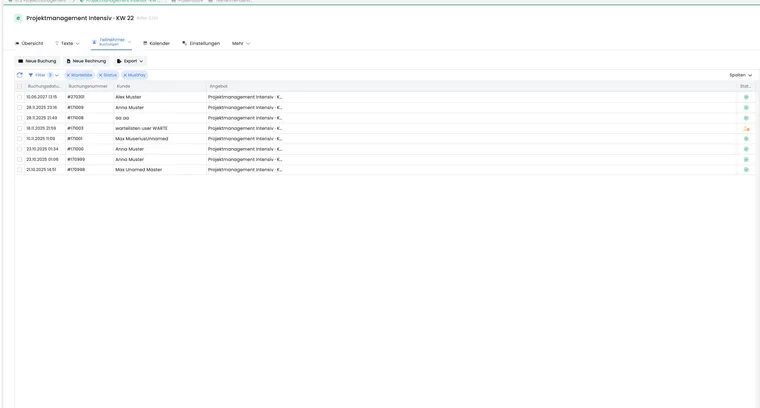Click customer name 'aa aa'
Image resolution: width=760 pixels, height=408 pixels.
click(x=122, y=118)
